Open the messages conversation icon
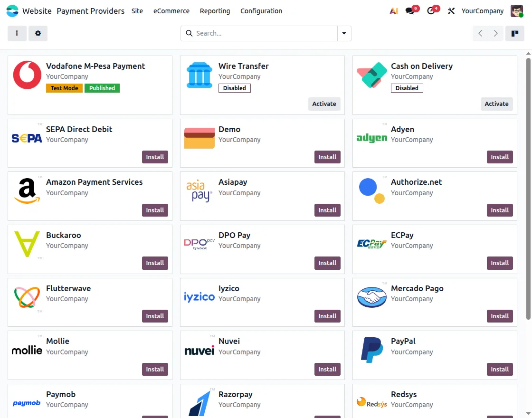Image resolution: width=532 pixels, height=418 pixels. pos(410,11)
